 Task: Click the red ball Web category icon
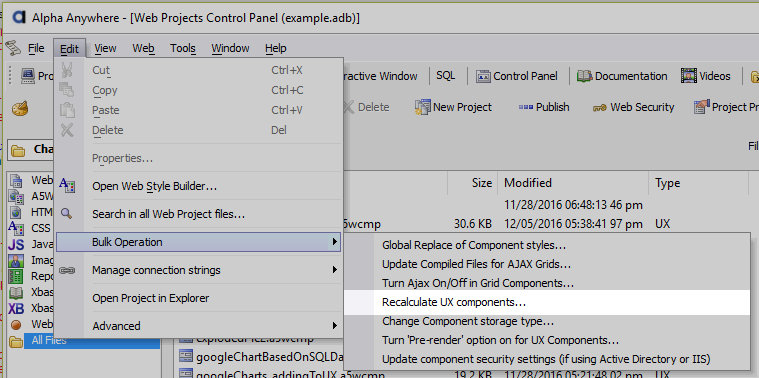pos(16,325)
